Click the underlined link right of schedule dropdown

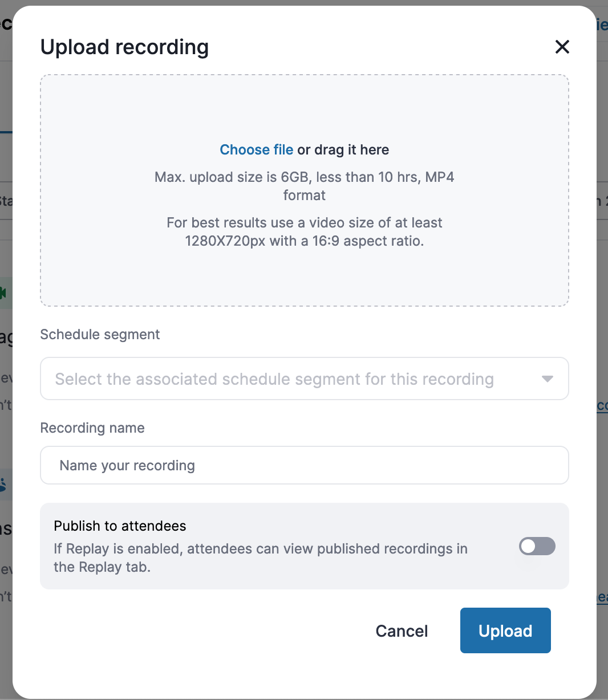[602, 405]
